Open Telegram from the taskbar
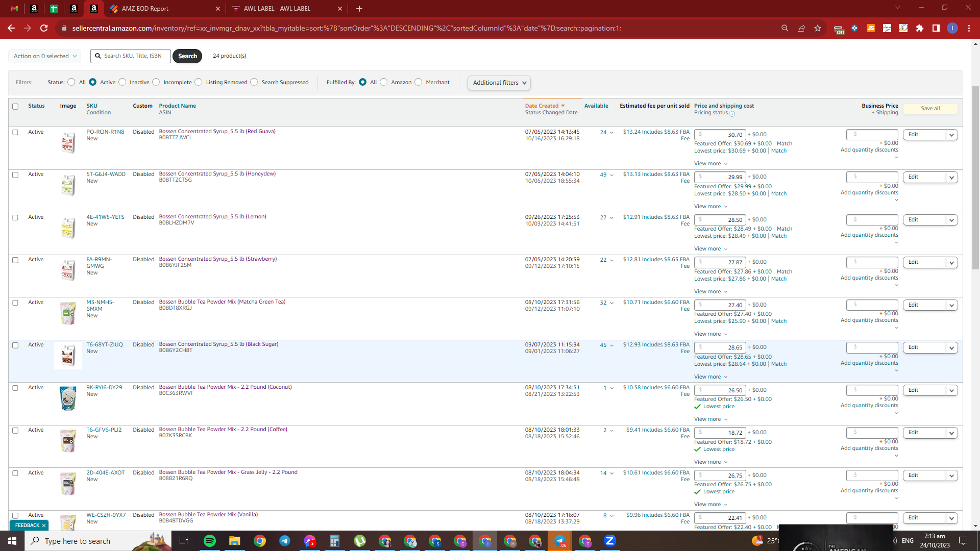The width and height of the screenshot is (980, 551). pyautogui.click(x=284, y=541)
